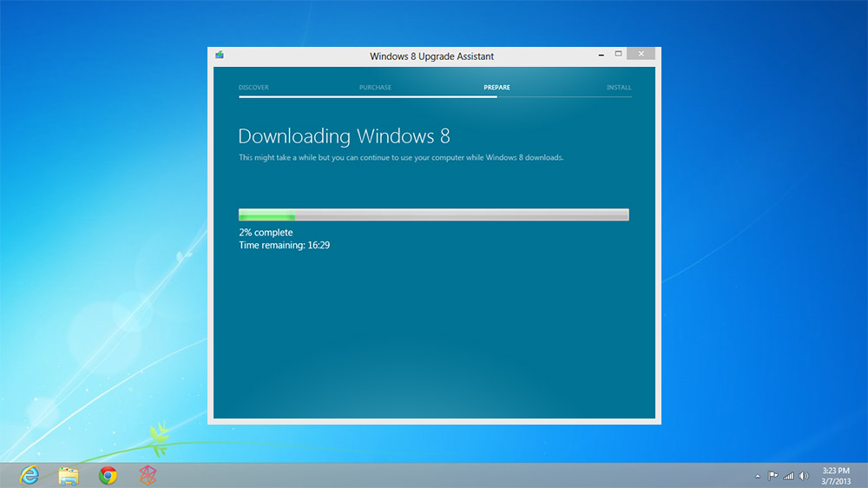The width and height of the screenshot is (868, 488).
Task: Select the PURCHASE step tab
Action: click(x=375, y=88)
